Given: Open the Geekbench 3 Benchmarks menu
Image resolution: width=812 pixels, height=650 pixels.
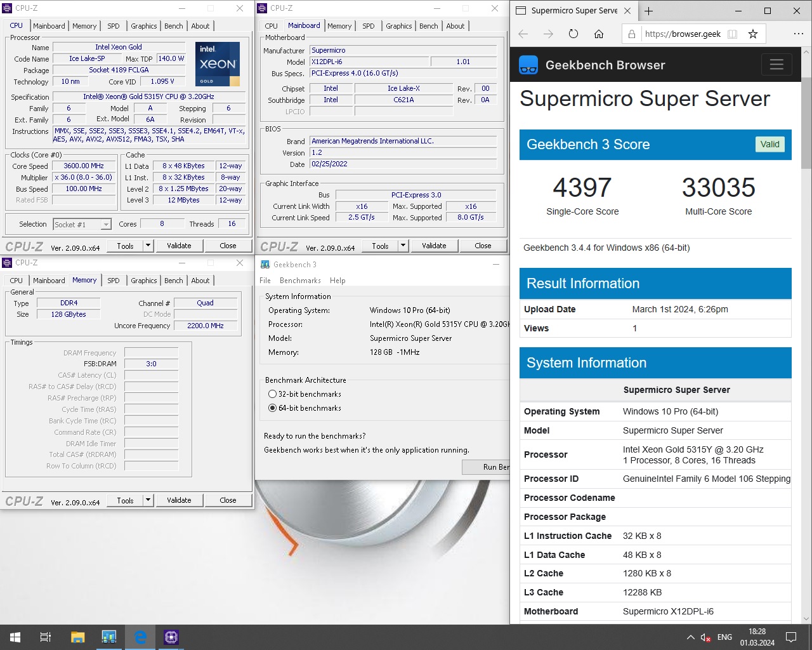Looking at the screenshot, I should click(300, 281).
